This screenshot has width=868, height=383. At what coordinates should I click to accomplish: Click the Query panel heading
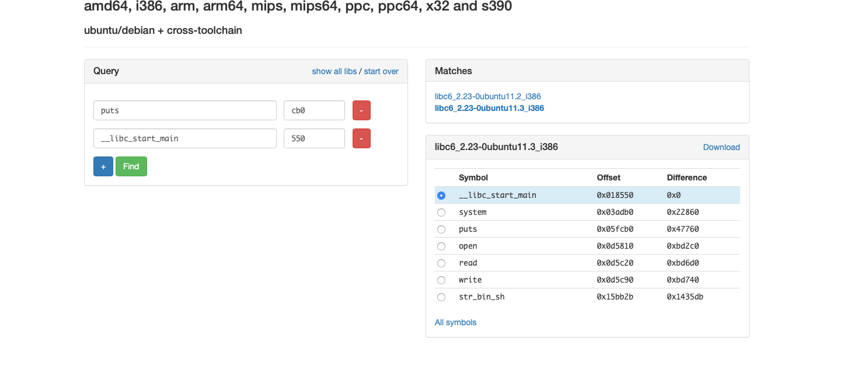click(106, 71)
